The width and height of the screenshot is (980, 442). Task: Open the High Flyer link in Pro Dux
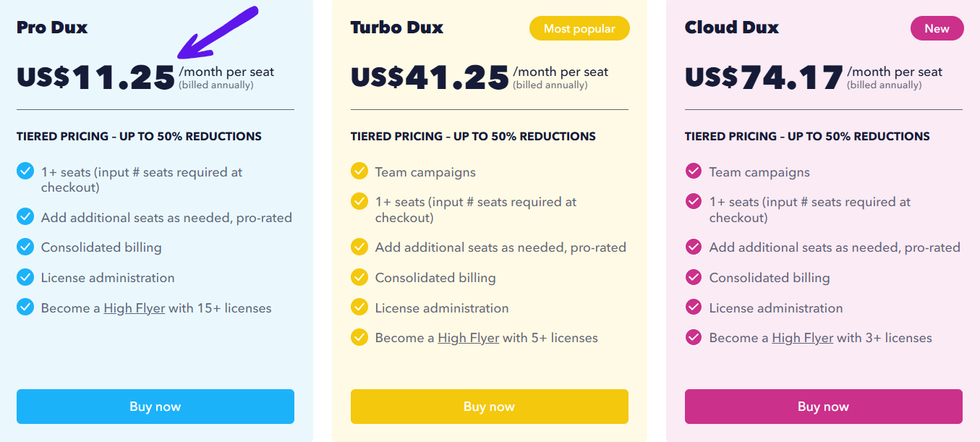pos(134,307)
